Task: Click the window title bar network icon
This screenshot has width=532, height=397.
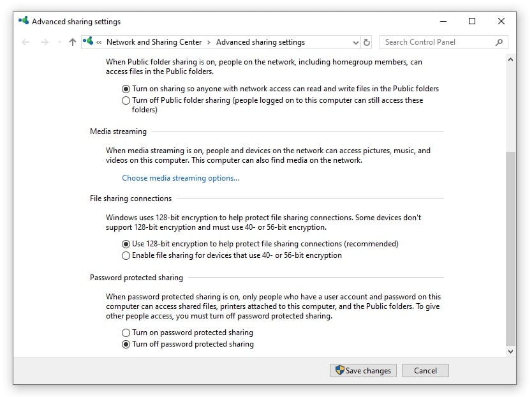Action: [24, 20]
